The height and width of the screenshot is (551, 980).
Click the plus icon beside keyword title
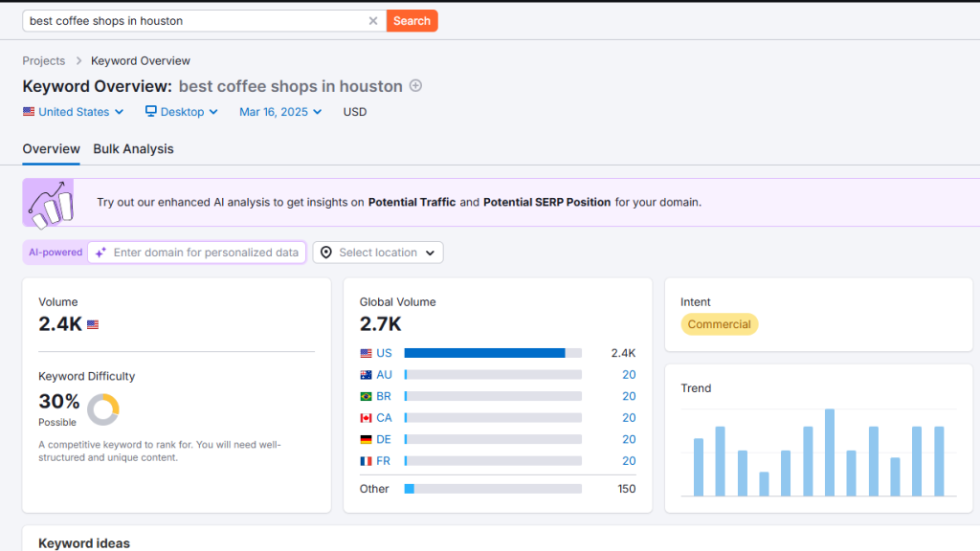point(415,85)
